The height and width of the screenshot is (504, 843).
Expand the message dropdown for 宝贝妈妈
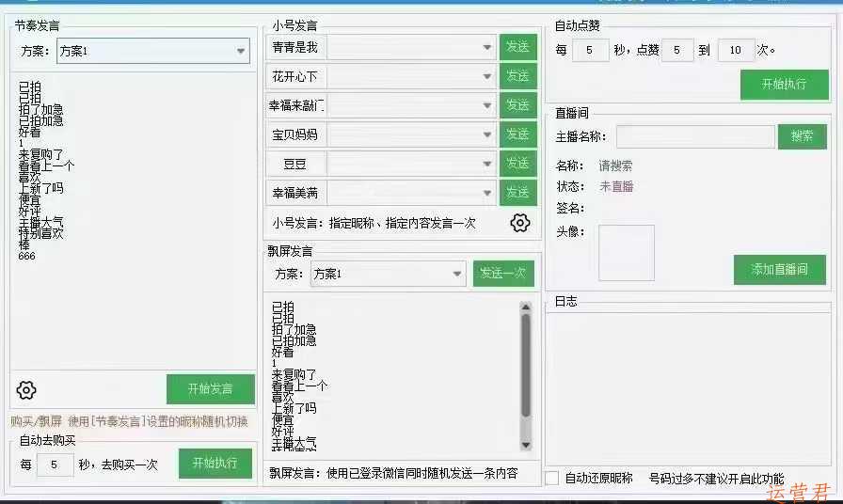coord(486,134)
